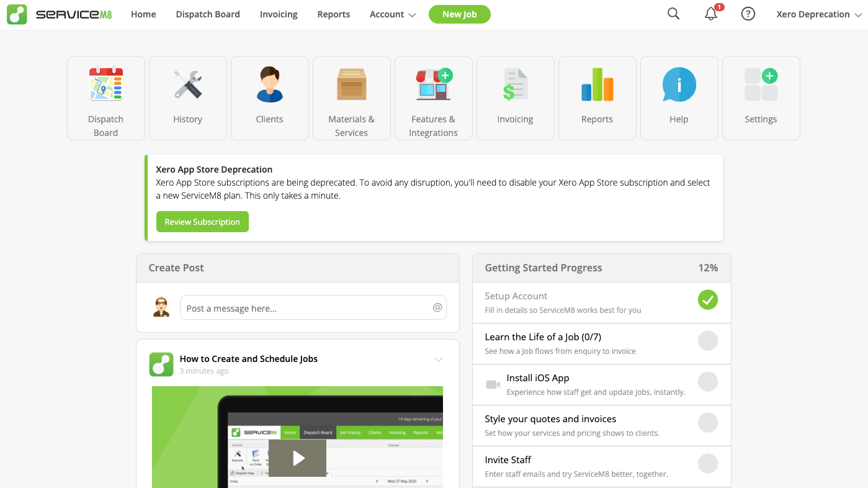868x488 pixels.
Task: Click the How to Create and Schedule Jobs title
Action: (249, 359)
